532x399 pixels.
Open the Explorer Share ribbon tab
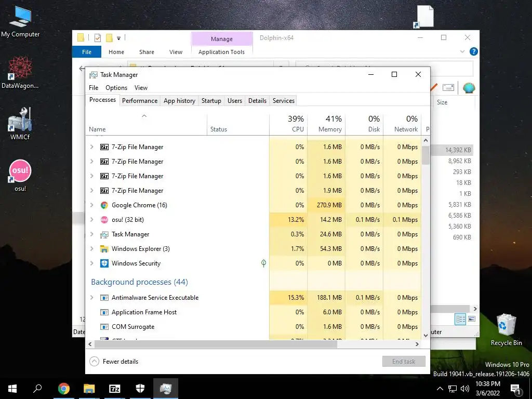[147, 52]
